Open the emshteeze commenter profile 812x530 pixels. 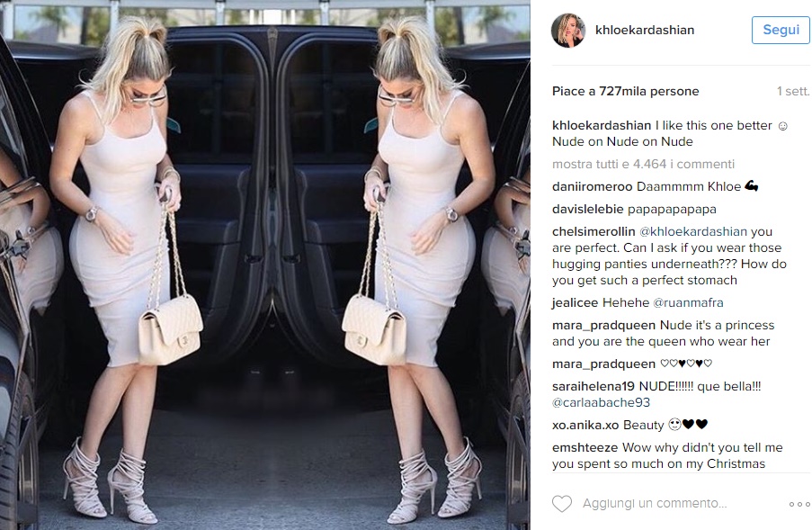coord(584,447)
